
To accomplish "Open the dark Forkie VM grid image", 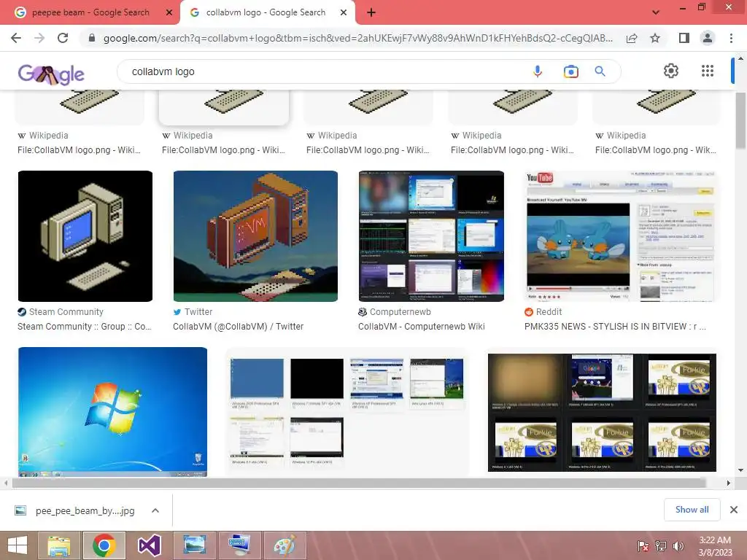I will [602, 413].
